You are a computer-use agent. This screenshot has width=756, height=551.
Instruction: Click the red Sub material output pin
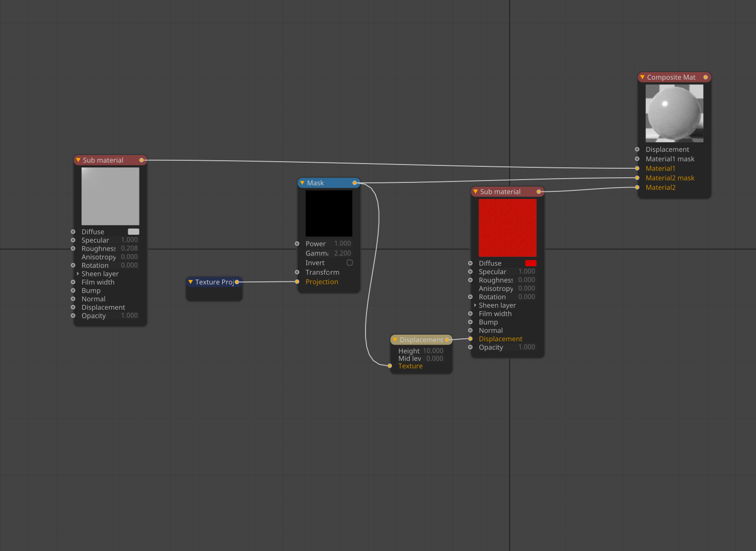tap(539, 192)
